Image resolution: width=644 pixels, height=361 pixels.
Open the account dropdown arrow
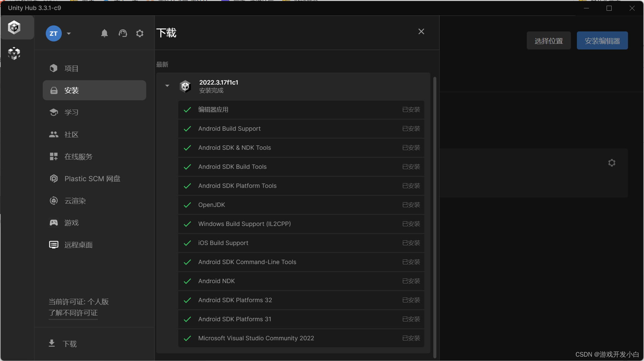[x=69, y=33]
